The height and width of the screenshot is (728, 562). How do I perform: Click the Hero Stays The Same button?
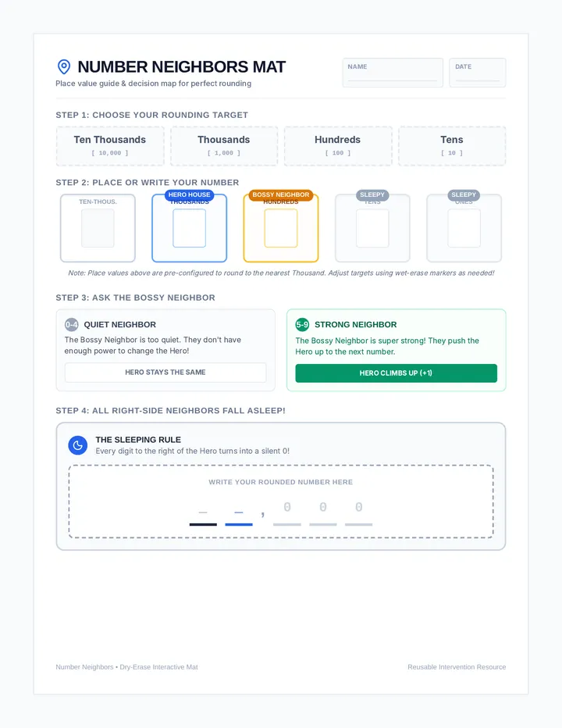pyautogui.click(x=165, y=373)
